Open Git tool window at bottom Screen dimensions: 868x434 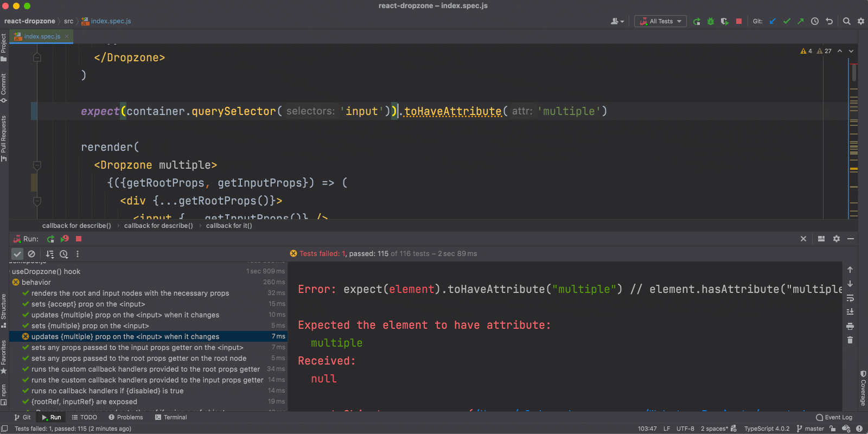coord(23,417)
